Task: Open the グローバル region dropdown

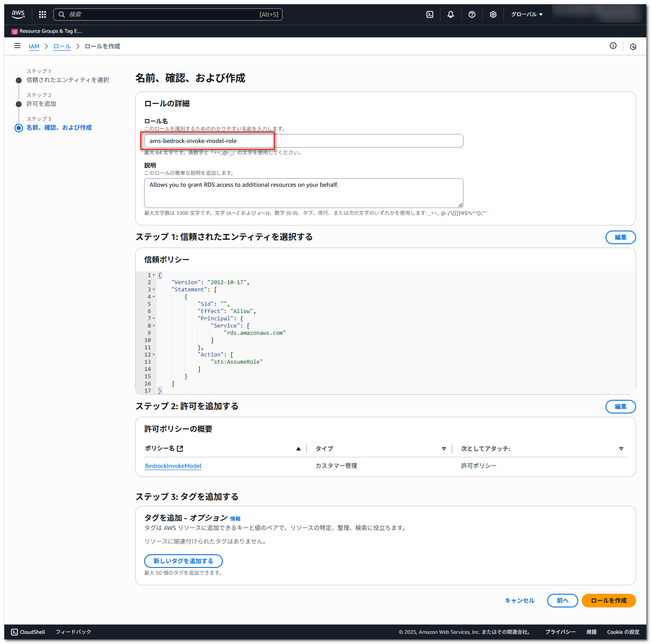Action: (x=527, y=14)
